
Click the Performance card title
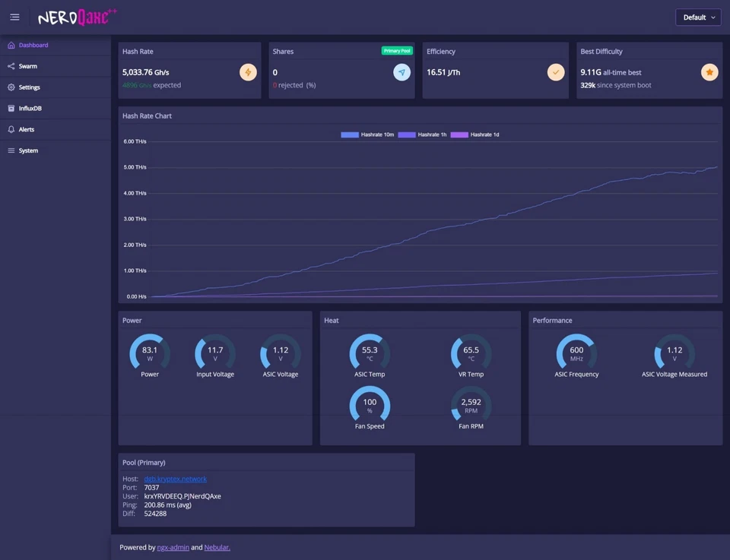(552, 321)
